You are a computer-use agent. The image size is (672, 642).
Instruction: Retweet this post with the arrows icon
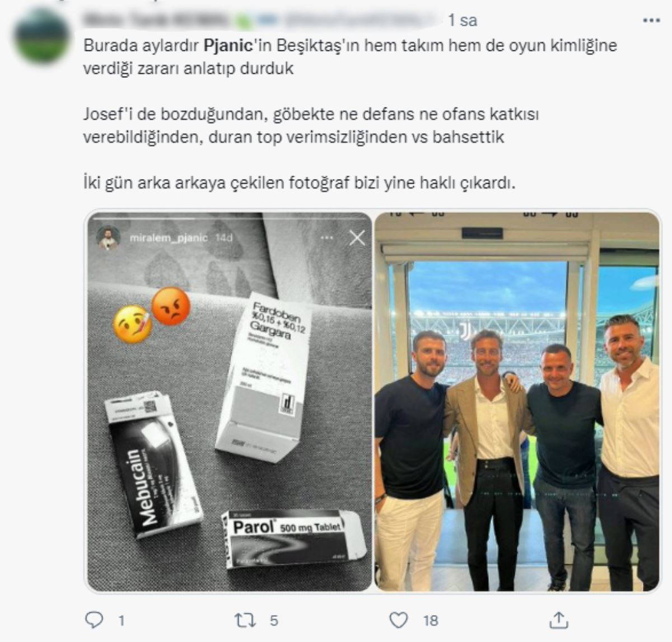tap(244, 620)
